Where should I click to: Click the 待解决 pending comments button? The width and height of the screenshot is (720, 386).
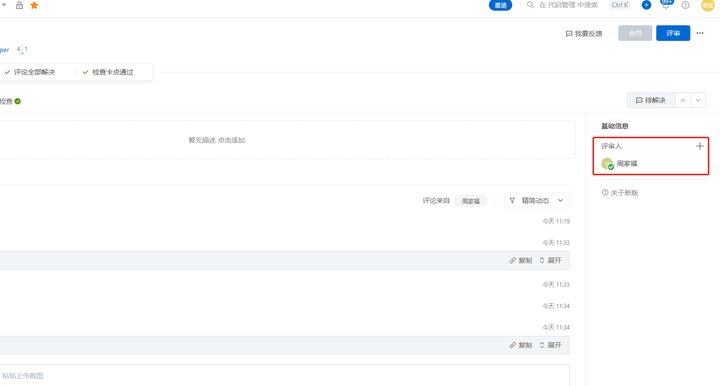651,101
